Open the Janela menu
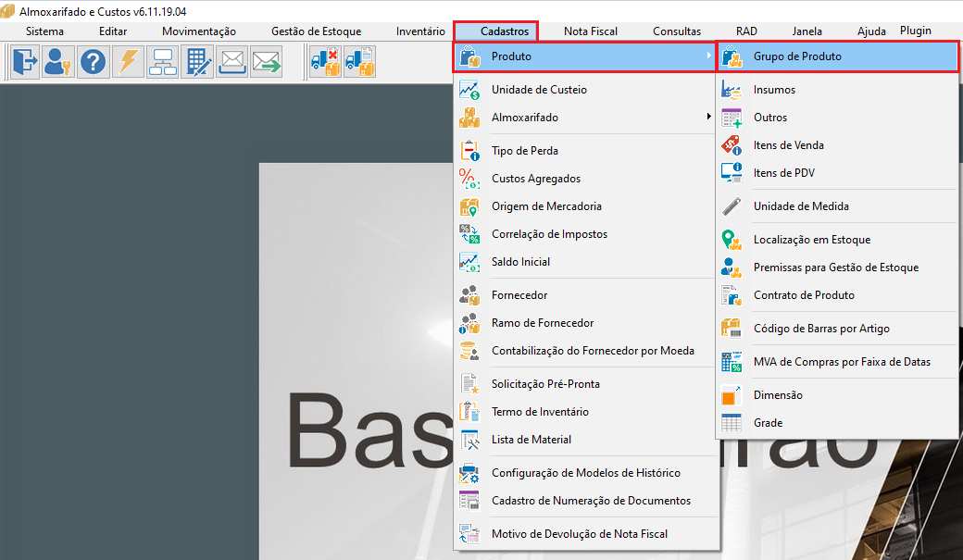This screenshot has width=963, height=560. click(x=807, y=31)
